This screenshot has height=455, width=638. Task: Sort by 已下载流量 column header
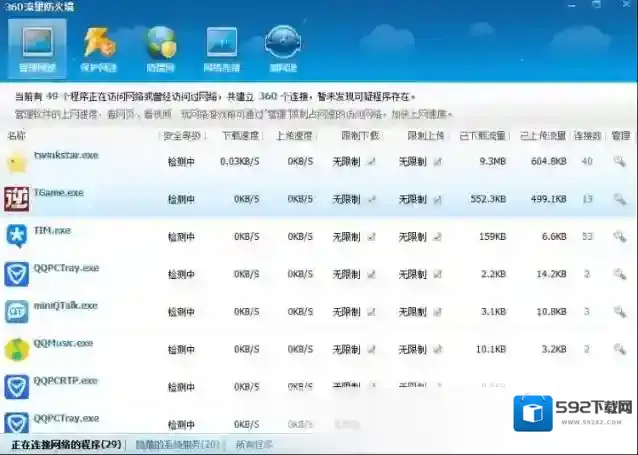tap(483, 135)
